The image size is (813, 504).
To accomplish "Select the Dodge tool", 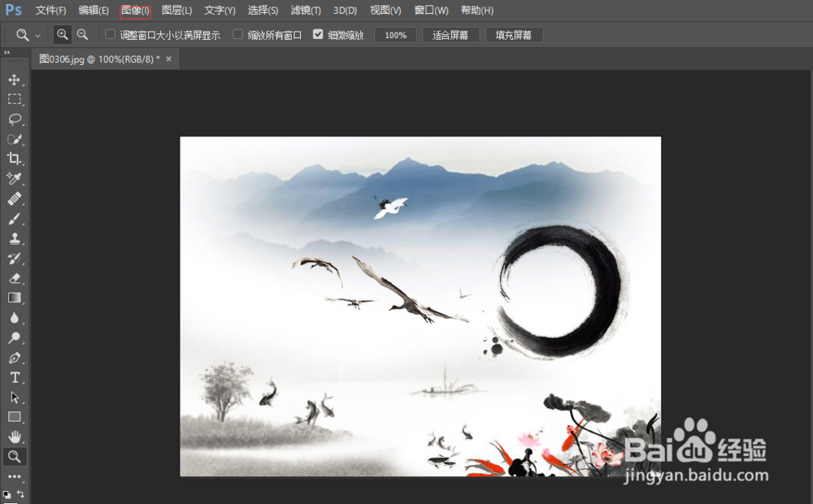I will [15, 338].
